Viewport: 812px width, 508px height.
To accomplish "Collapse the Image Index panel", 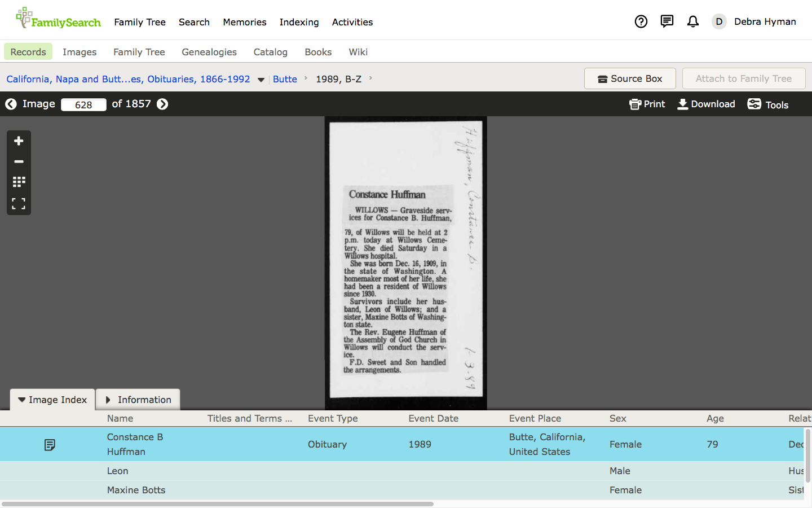I will tap(52, 400).
